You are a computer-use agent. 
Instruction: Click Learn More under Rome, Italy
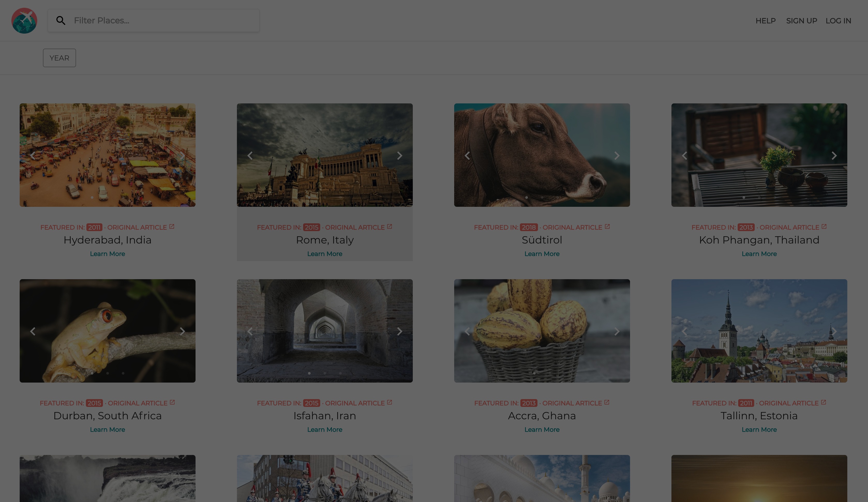click(325, 254)
